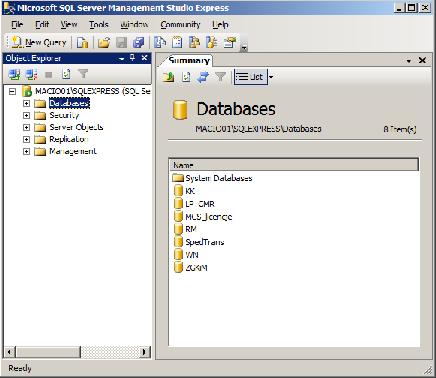436x378 pixels.
Task: Click the Filter icon in Summary toolbar
Action: click(220, 77)
